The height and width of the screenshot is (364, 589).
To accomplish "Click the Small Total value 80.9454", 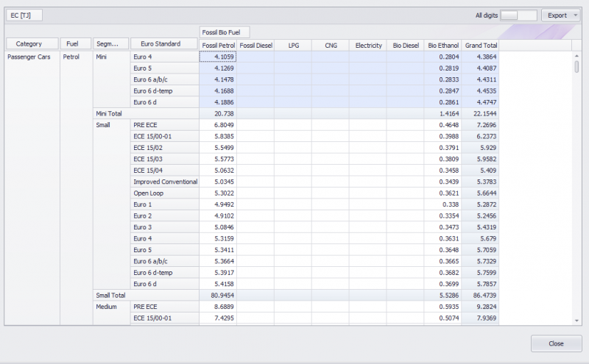I will tap(218, 296).
